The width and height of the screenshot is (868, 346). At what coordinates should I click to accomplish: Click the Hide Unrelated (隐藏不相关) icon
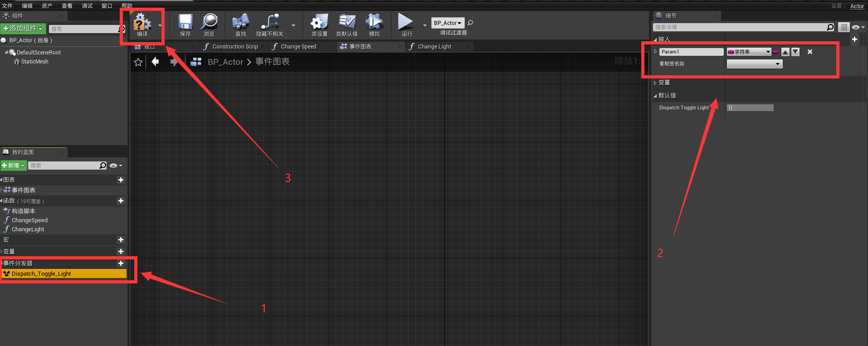pos(270,23)
